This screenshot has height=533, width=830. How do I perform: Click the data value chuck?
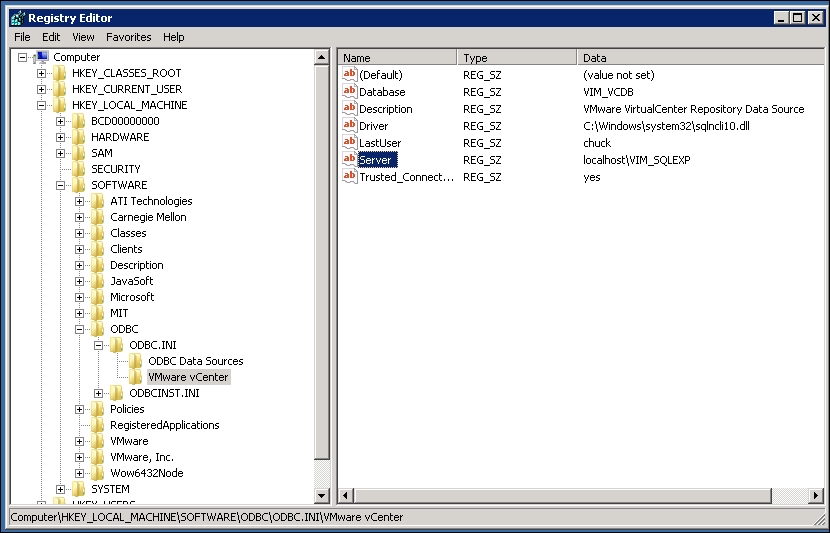(x=597, y=143)
